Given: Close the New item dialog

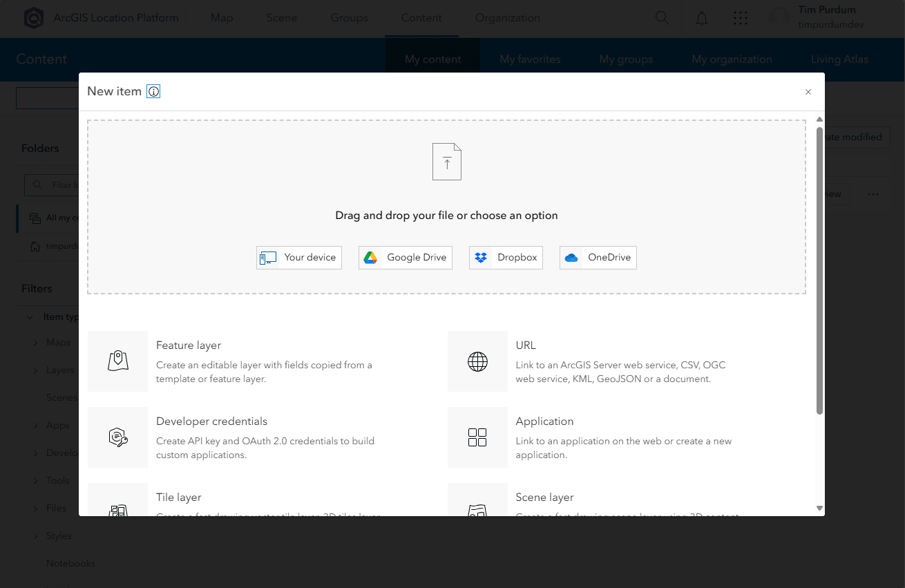Looking at the screenshot, I should [808, 92].
